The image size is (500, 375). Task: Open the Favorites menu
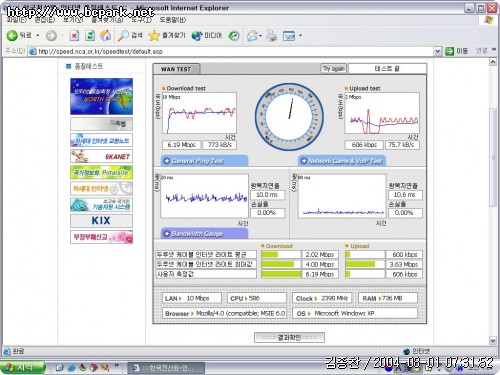pyautogui.click(x=107, y=20)
